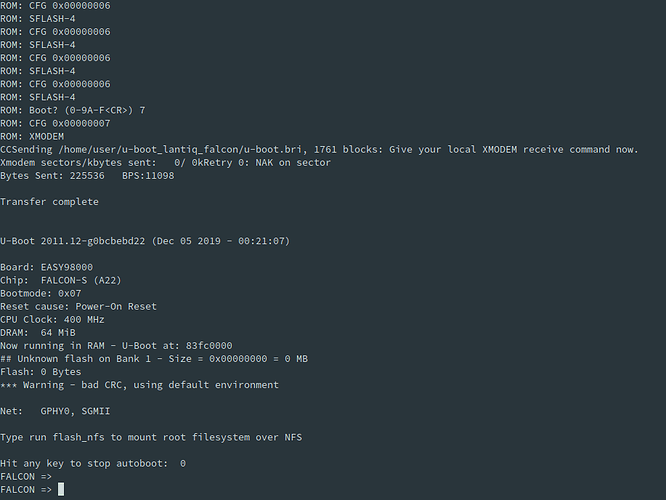Click the 'Hit any key to stop autoboot' line
The image size is (666, 500).
[93, 463]
